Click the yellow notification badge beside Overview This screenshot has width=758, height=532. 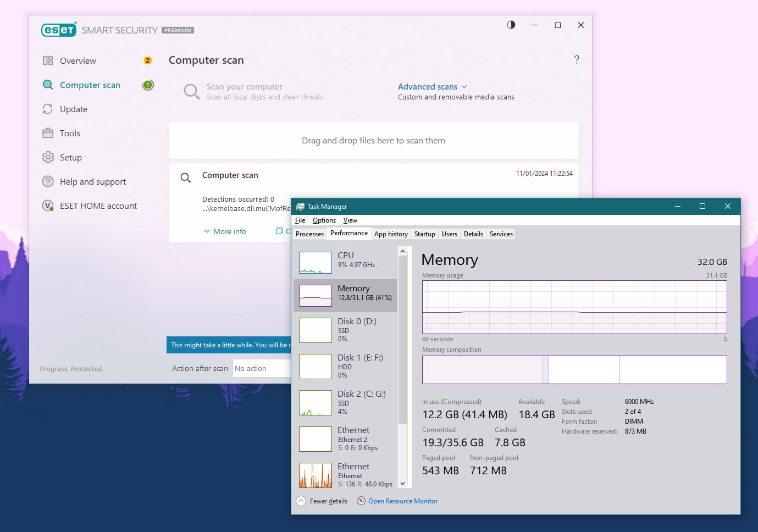pos(147,60)
